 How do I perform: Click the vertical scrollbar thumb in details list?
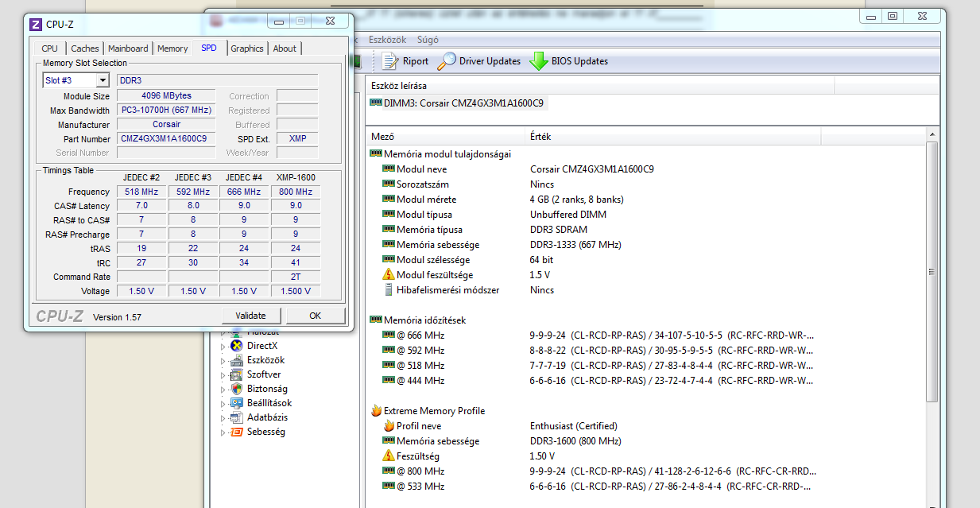point(933,273)
